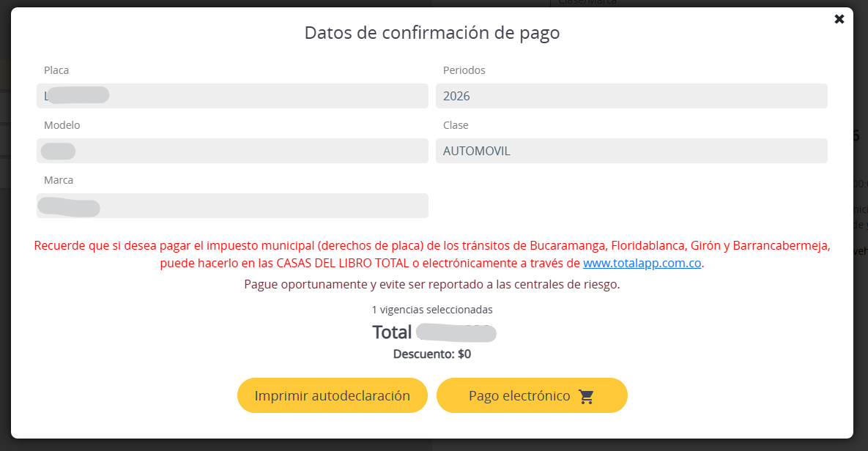Click the Pago electrónico button label

click(519, 396)
